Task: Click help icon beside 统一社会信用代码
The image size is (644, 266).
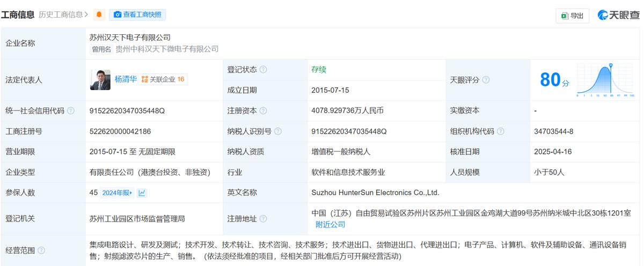Action: [x=71, y=111]
